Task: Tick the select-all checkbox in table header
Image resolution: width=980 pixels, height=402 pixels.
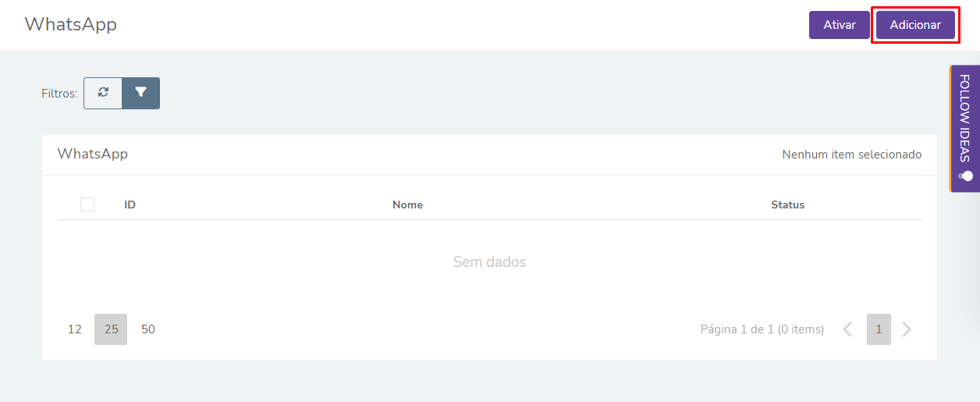Action: 87,205
